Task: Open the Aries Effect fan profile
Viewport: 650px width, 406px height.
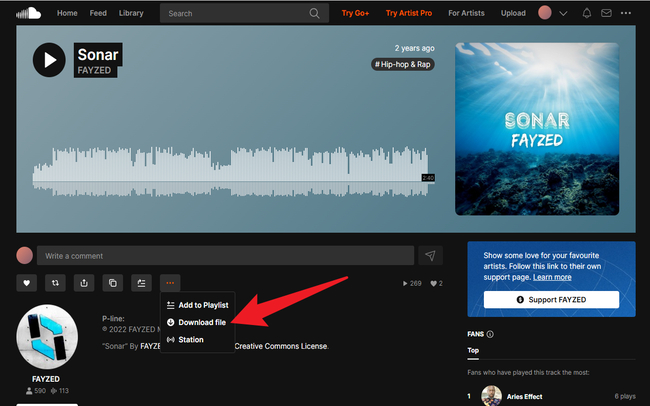Action: coord(524,396)
